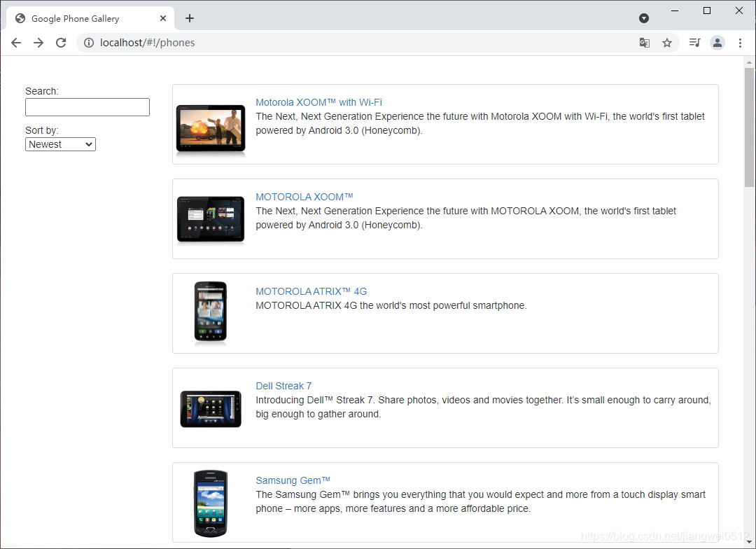Open the Samsung Gem link
This screenshot has height=549, width=756.
tap(293, 480)
